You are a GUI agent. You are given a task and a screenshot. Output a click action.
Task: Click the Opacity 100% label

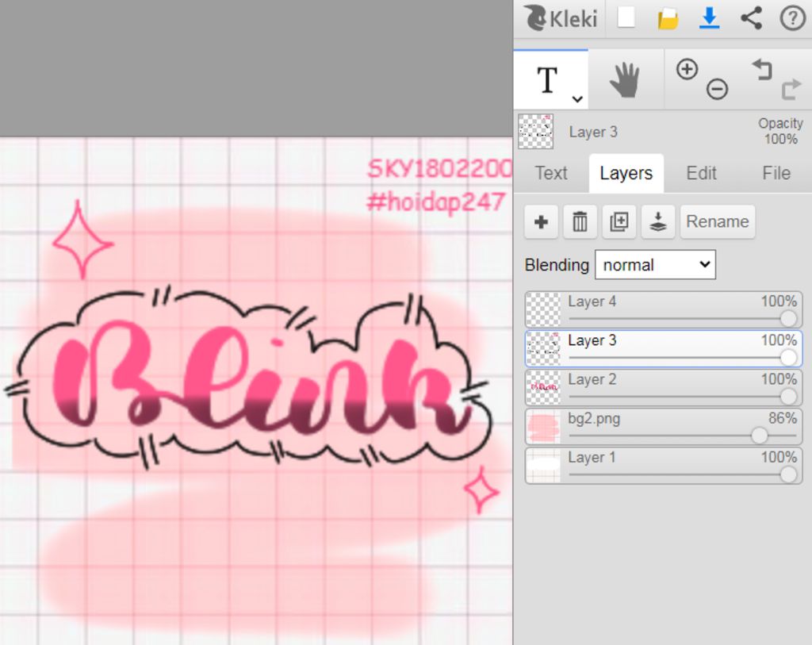point(781,131)
